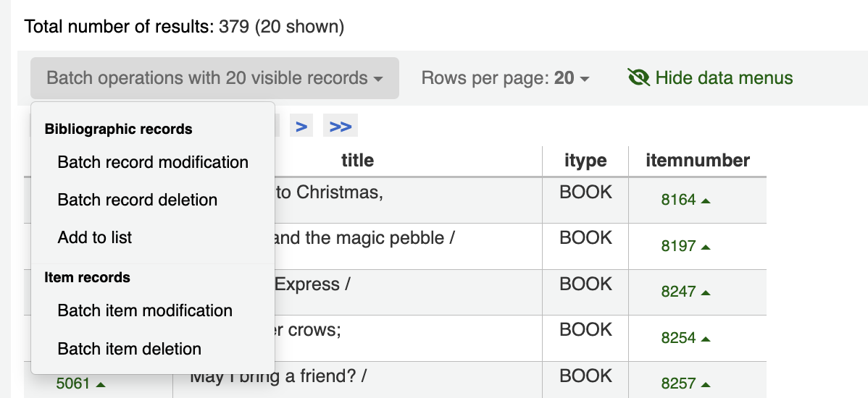Select Batch item modification

click(x=145, y=310)
